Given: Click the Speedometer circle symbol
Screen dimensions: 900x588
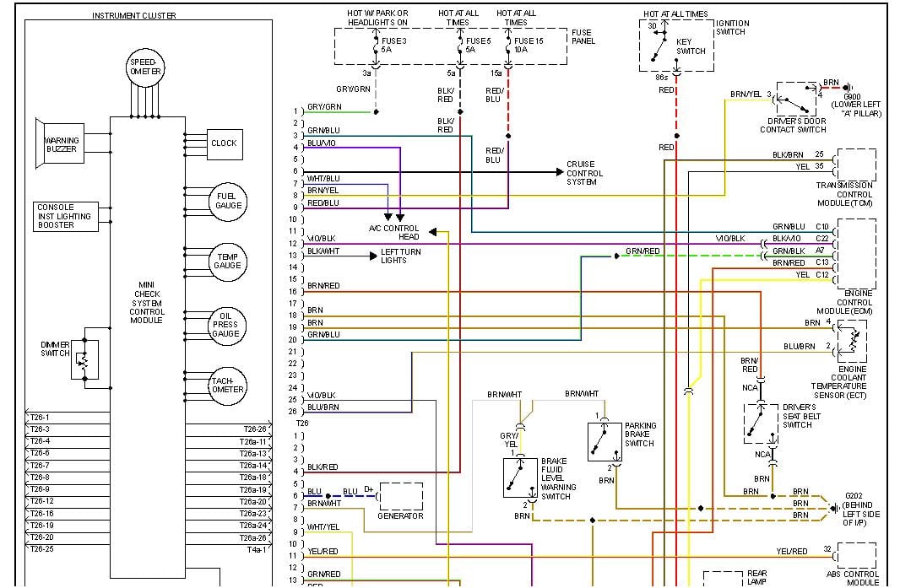Looking at the screenshot, I should click(x=145, y=67).
